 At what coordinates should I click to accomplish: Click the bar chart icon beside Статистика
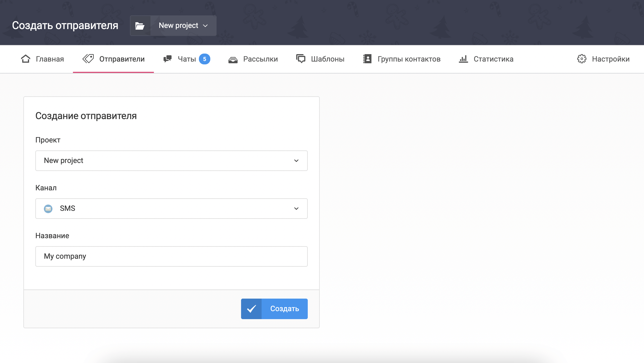point(463,59)
